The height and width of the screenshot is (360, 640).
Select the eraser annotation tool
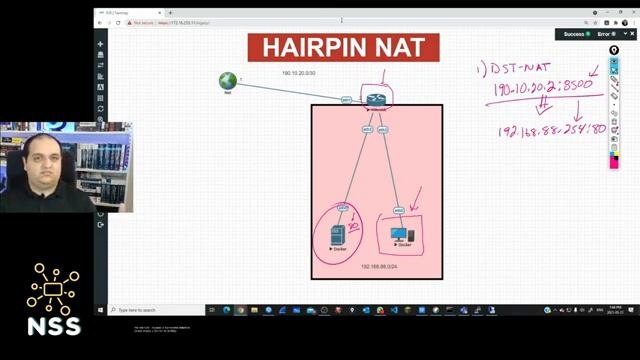(x=614, y=96)
